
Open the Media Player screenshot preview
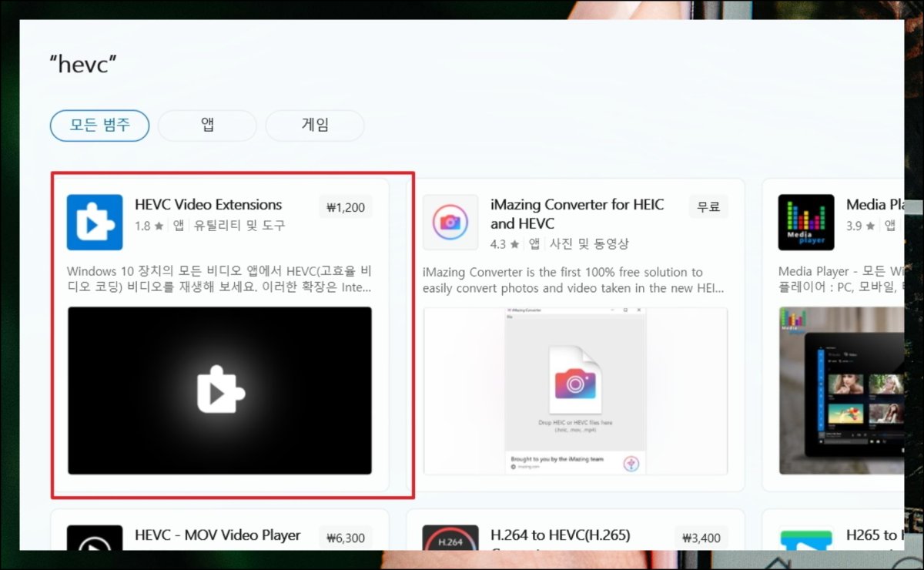pyautogui.click(x=841, y=391)
